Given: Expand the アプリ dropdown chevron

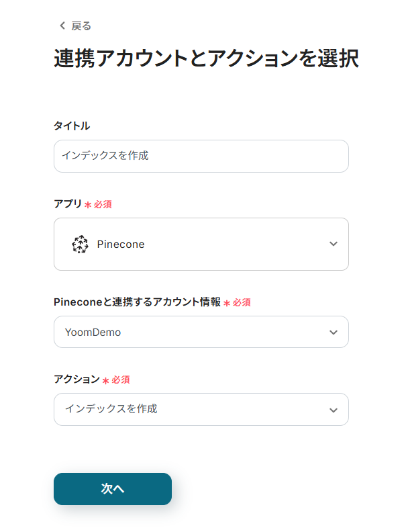Looking at the screenshot, I should pyautogui.click(x=334, y=244).
